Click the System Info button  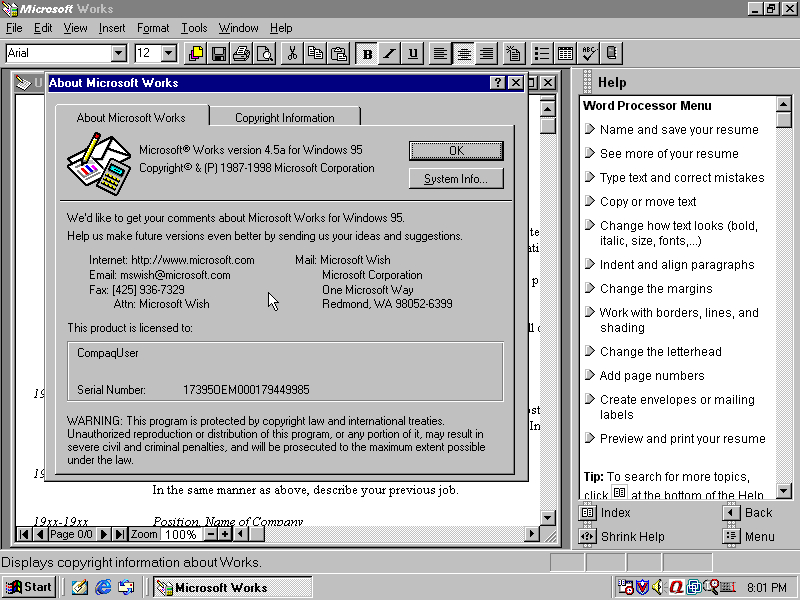pyautogui.click(x=456, y=179)
